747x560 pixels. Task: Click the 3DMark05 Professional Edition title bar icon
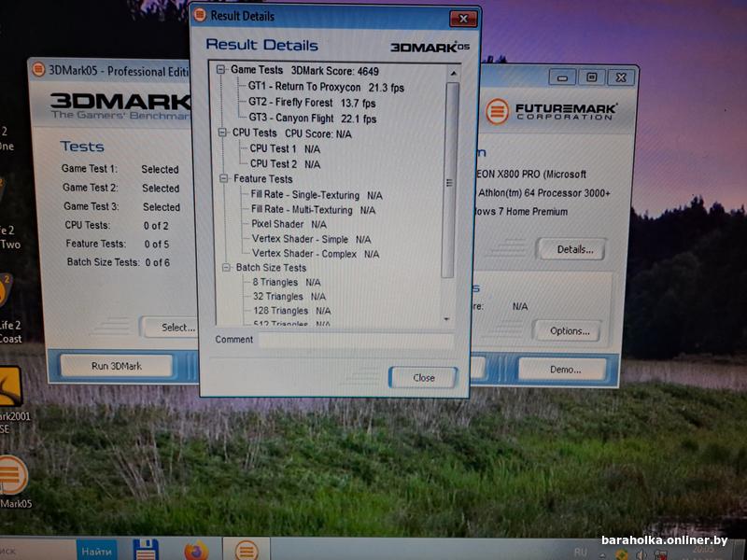[x=38, y=69]
